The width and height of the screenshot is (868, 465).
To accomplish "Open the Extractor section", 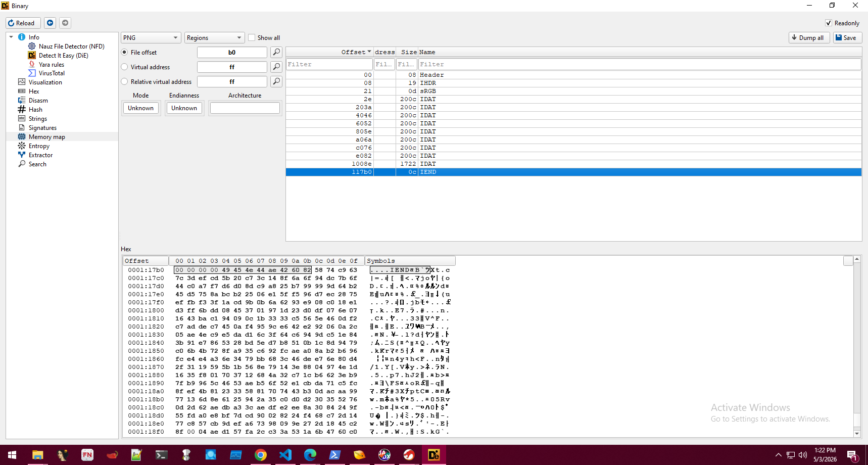I will coord(40,155).
